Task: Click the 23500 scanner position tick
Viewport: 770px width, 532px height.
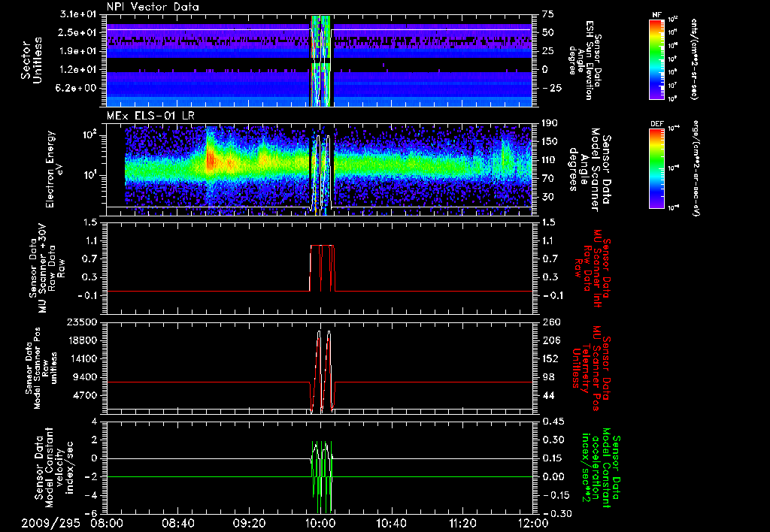Action: pos(83,322)
